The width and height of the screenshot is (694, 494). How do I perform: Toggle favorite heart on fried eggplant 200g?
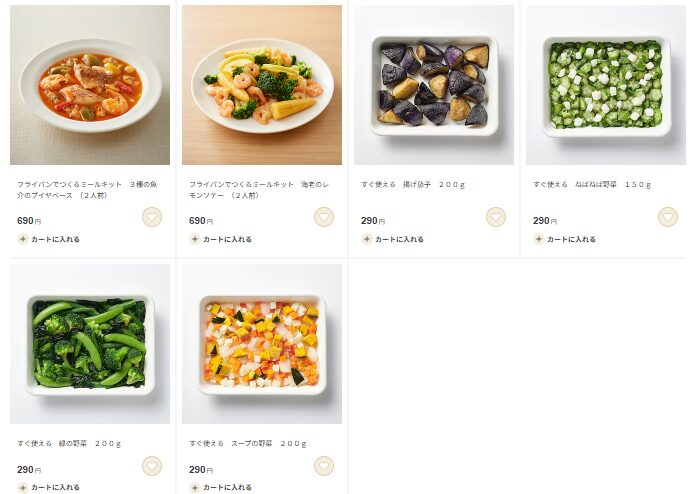tap(496, 217)
